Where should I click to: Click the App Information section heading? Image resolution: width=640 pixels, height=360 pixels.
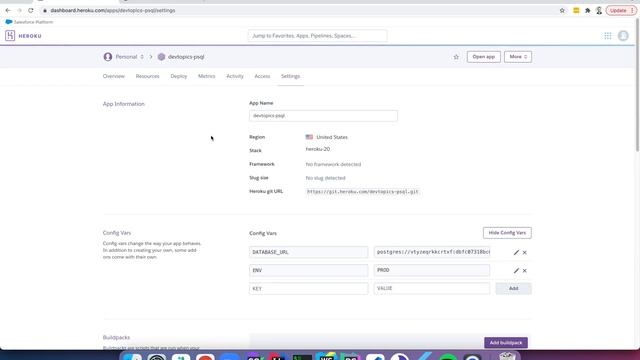pyautogui.click(x=124, y=104)
